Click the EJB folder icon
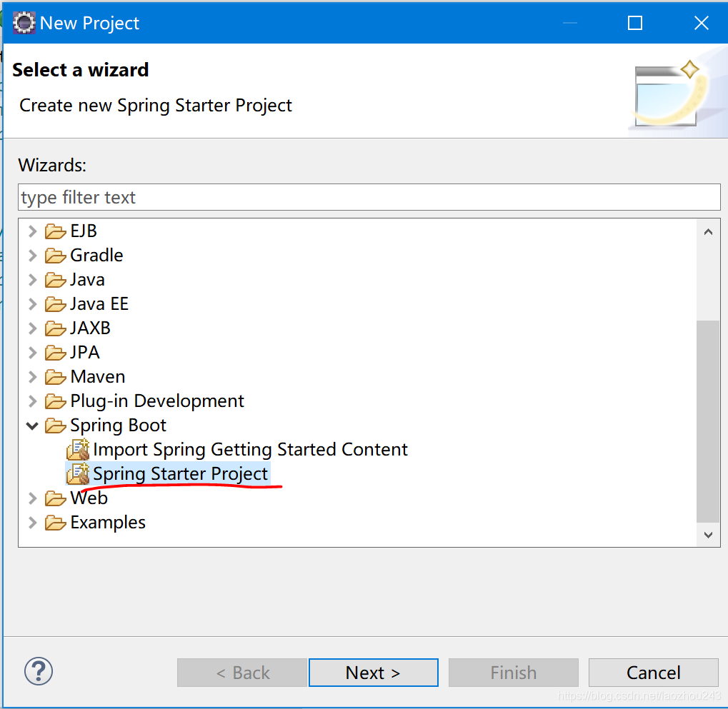 pos(55,231)
